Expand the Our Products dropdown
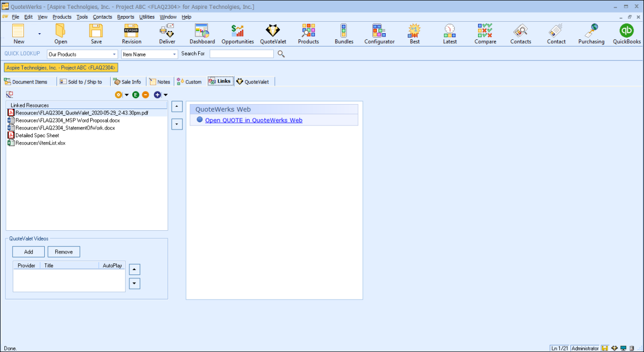The height and width of the screenshot is (352, 644). (x=115, y=54)
